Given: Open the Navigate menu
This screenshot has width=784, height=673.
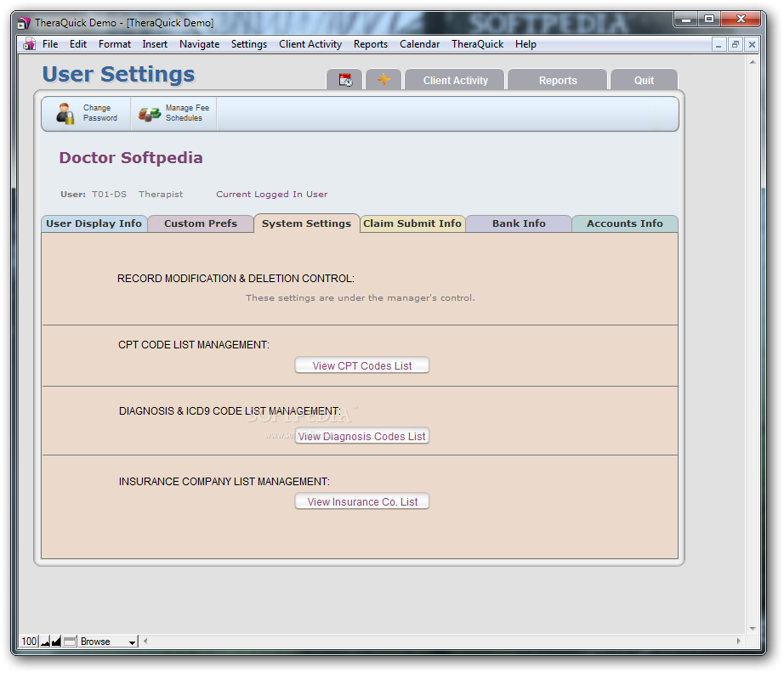Looking at the screenshot, I should coord(200,44).
